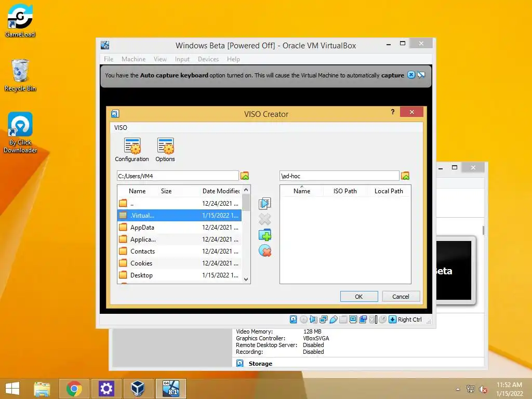Click folder browse icon beside C:/Users/VM4 path
The image size is (532, 399).
pos(245,176)
